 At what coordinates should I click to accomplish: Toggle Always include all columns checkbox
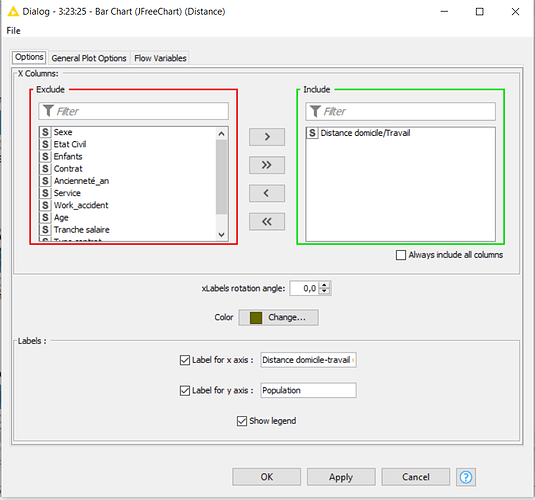(401, 255)
